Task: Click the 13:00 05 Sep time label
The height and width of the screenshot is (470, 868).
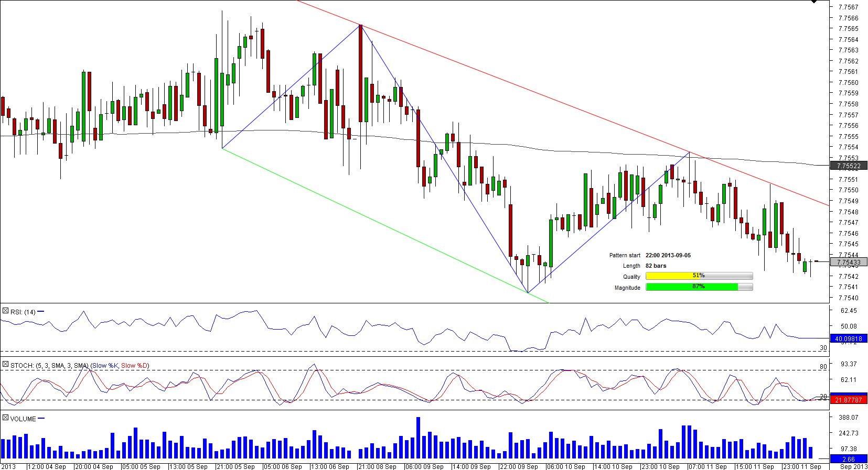Action: tap(188, 467)
